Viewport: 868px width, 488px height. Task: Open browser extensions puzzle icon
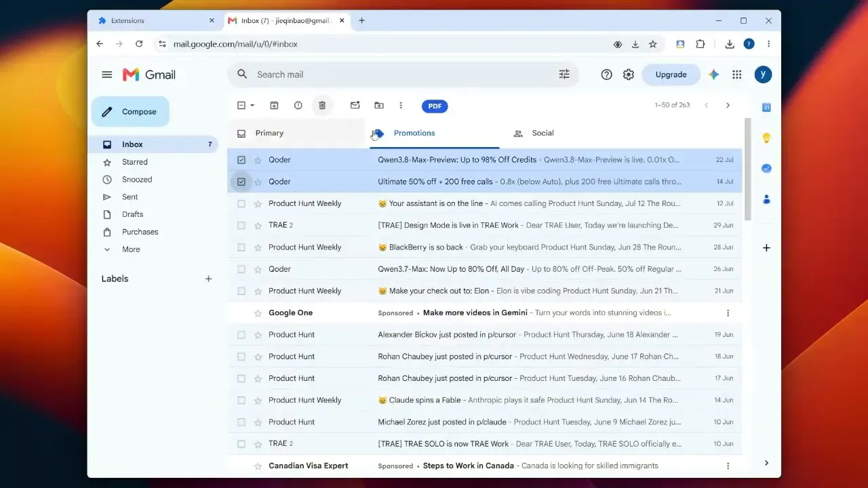coord(701,44)
